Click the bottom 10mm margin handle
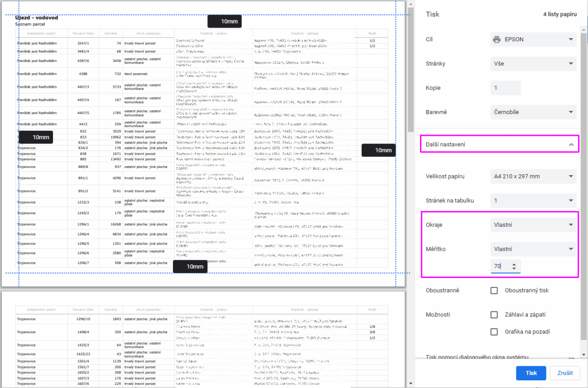The height and width of the screenshot is (388, 588). pos(190,267)
